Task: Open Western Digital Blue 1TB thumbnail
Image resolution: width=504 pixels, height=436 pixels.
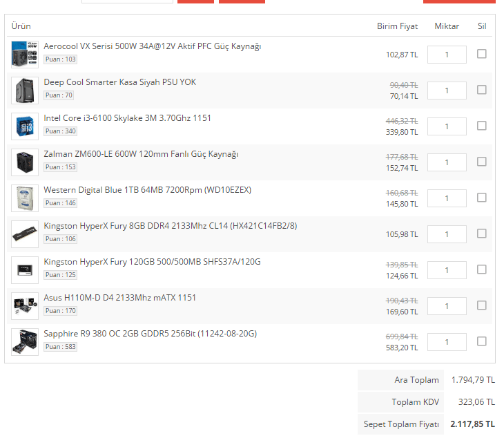Action: click(x=25, y=198)
